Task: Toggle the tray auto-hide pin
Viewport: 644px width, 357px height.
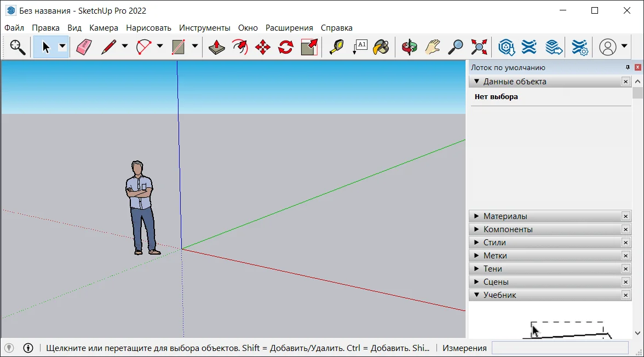Action: point(628,67)
